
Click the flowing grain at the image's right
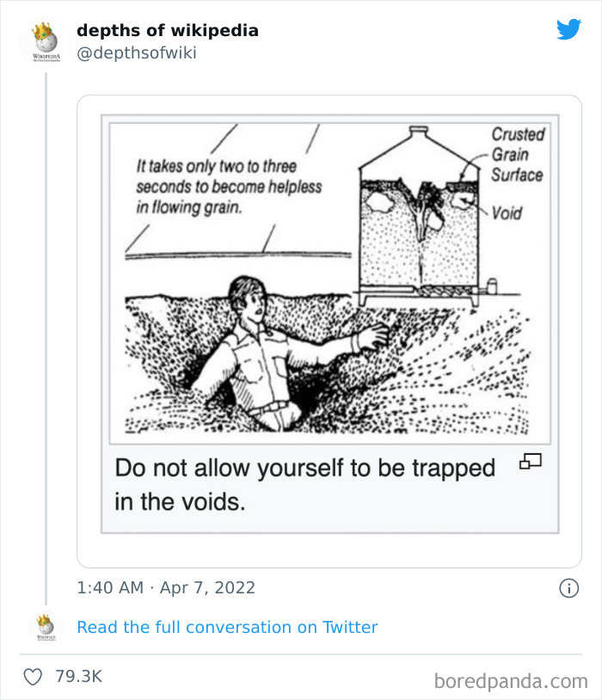point(482,378)
